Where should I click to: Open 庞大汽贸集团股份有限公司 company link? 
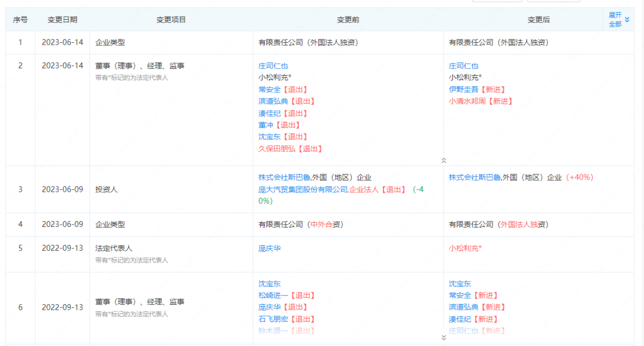(x=303, y=189)
